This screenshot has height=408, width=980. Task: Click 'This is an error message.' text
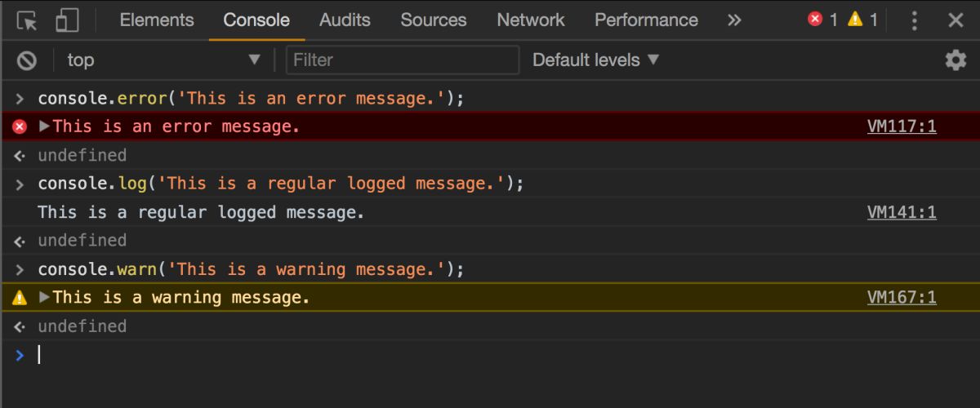[176, 126]
